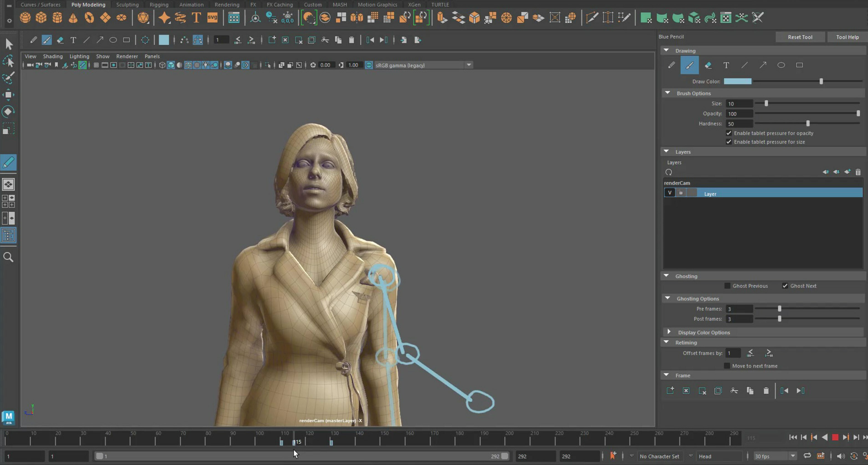
Task: Delete the selected Blue Pencil layer
Action: [858, 172]
